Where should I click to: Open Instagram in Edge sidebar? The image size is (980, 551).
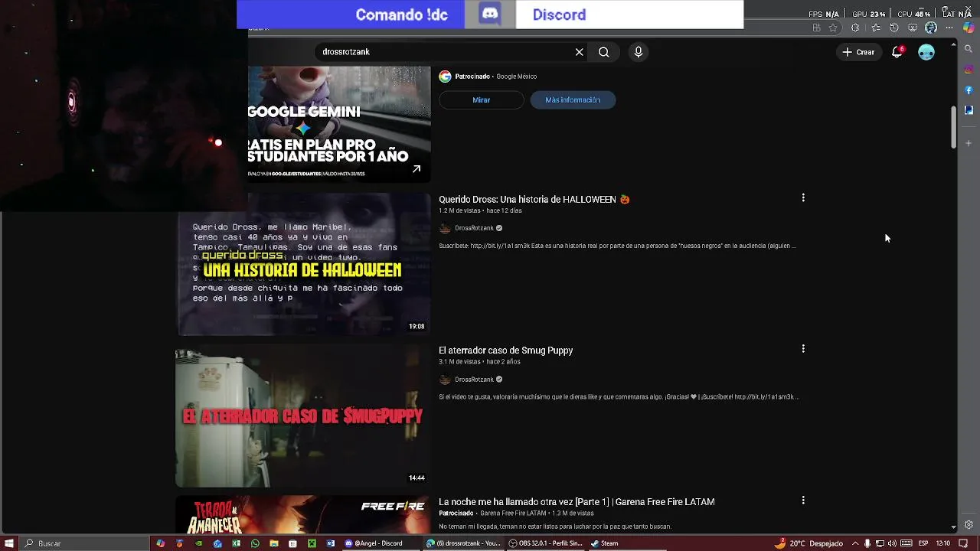[969, 70]
